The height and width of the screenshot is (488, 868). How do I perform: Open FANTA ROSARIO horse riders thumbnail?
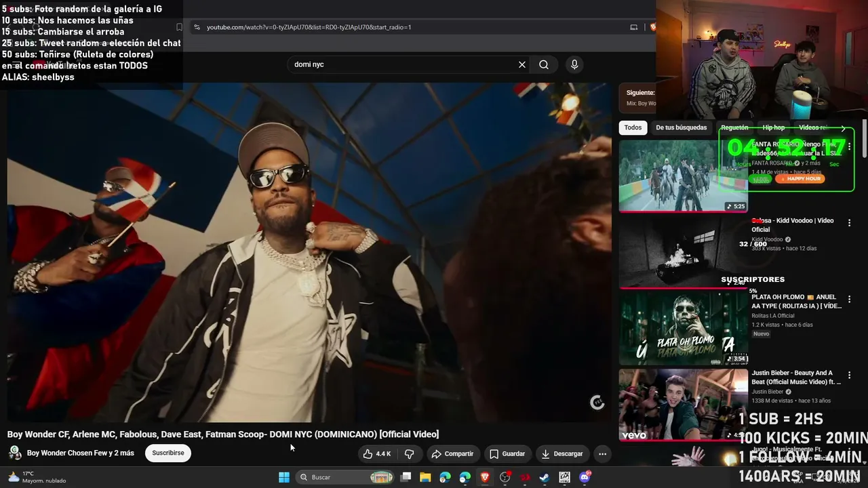tap(683, 176)
